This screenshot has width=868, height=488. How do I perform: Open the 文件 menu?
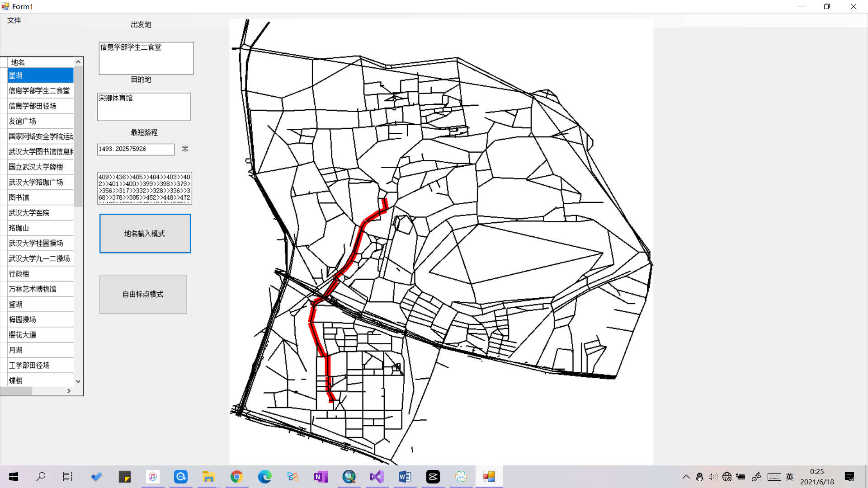(14, 20)
